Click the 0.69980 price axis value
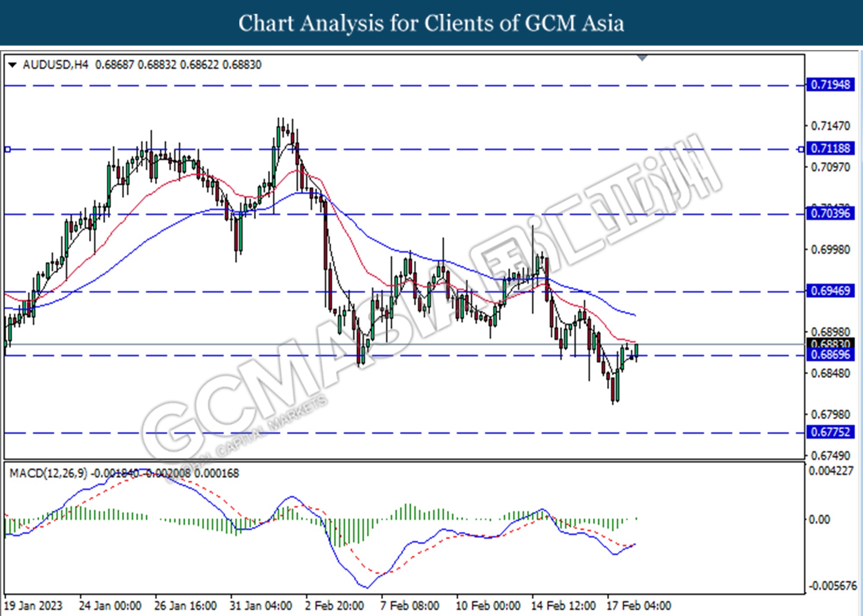This screenshot has width=863, height=616. pyautogui.click(x=830, y=250)
